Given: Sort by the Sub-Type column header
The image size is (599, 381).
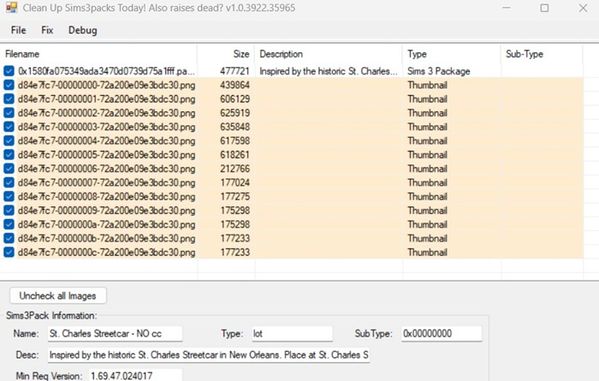Looking at the screenshot, I should [542, 54].
